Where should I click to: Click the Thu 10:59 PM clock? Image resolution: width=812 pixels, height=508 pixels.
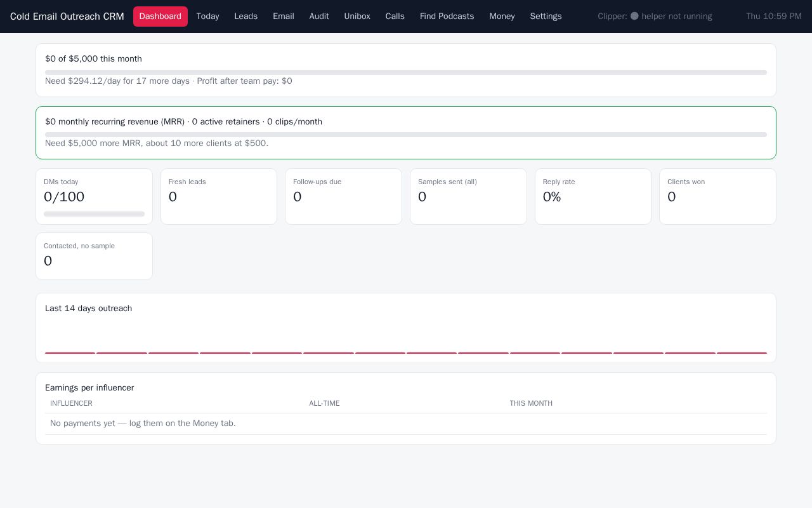774,17
